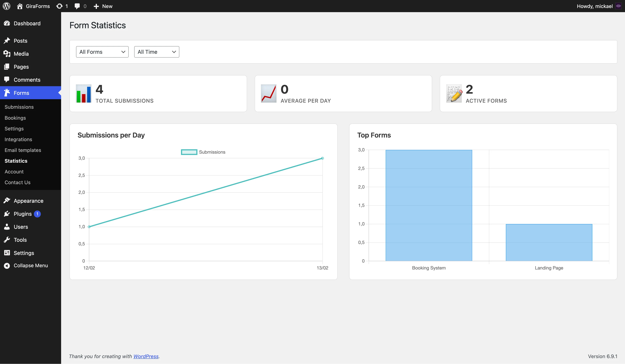The height and width of the screenshot is (364, 625).
Task: Select the Posts pushpin icon
Action: pos(7,40)
